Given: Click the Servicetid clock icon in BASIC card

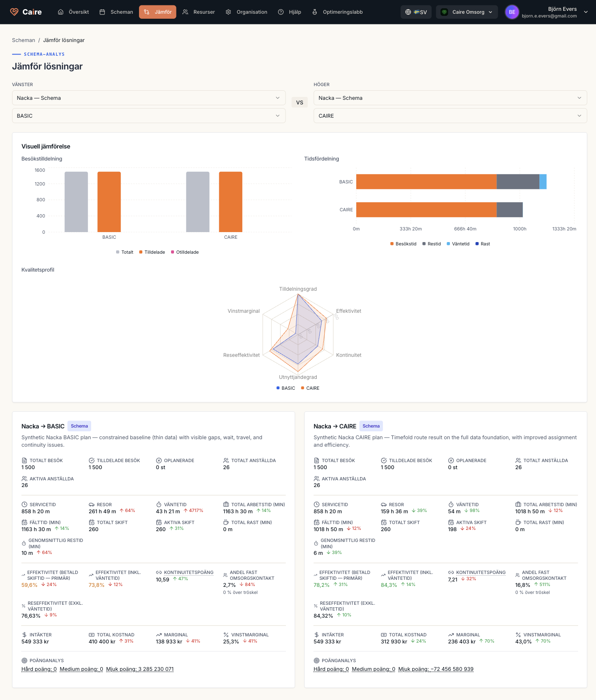Looking at the screenshot, I should pos(24,505).
